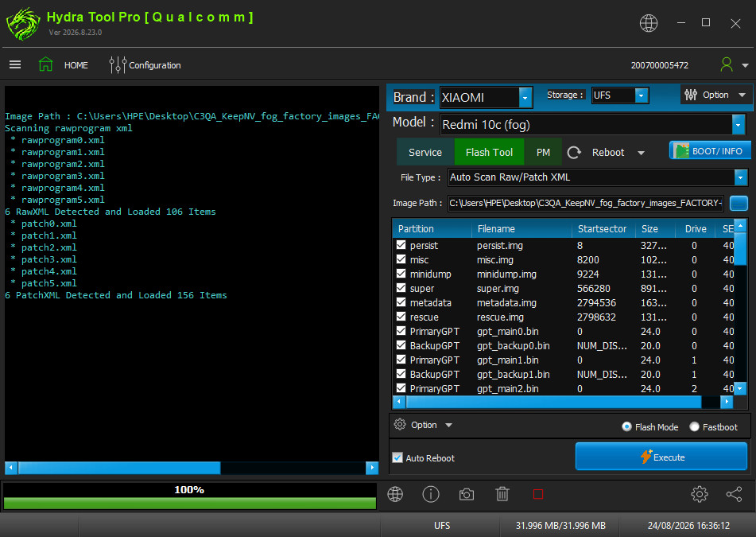
Task: Toggle the Auto Reboot checkbox
Action: (397, 457)
